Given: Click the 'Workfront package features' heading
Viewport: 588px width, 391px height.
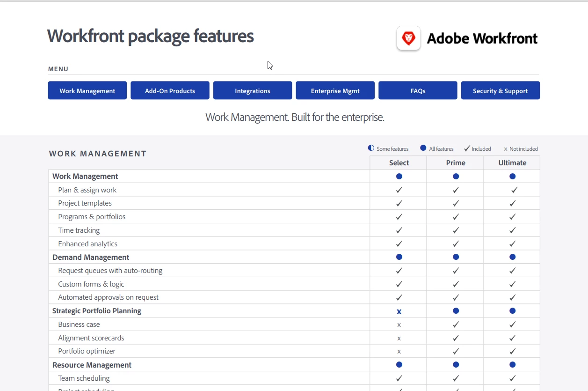Looking at the screenshot, I should [151, 36].
